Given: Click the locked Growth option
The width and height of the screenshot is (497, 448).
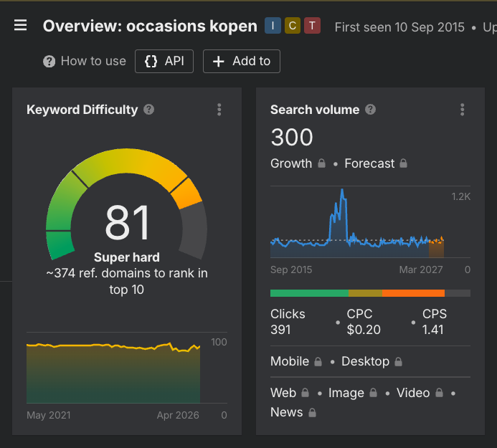Looking at the screenshot, I should click(298, 163).
